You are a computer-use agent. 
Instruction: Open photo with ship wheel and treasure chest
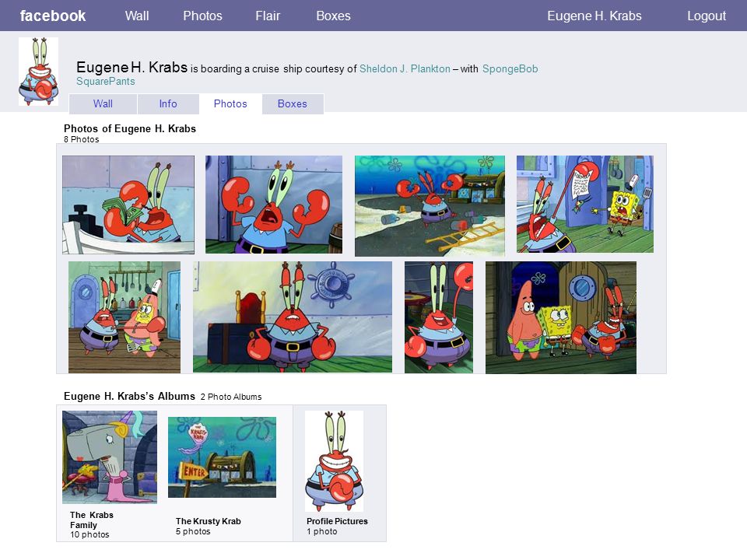point(293,317)
